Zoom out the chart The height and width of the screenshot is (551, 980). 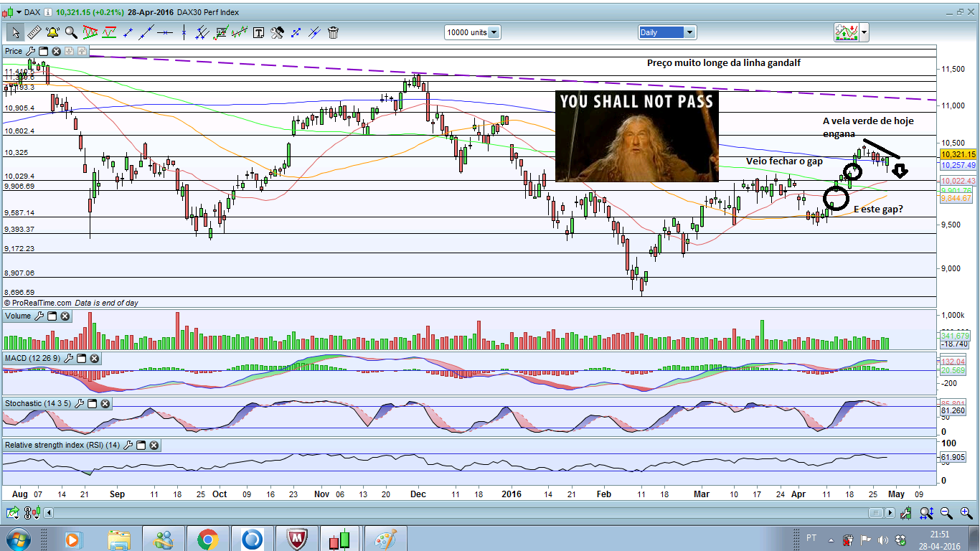point(946,512)
